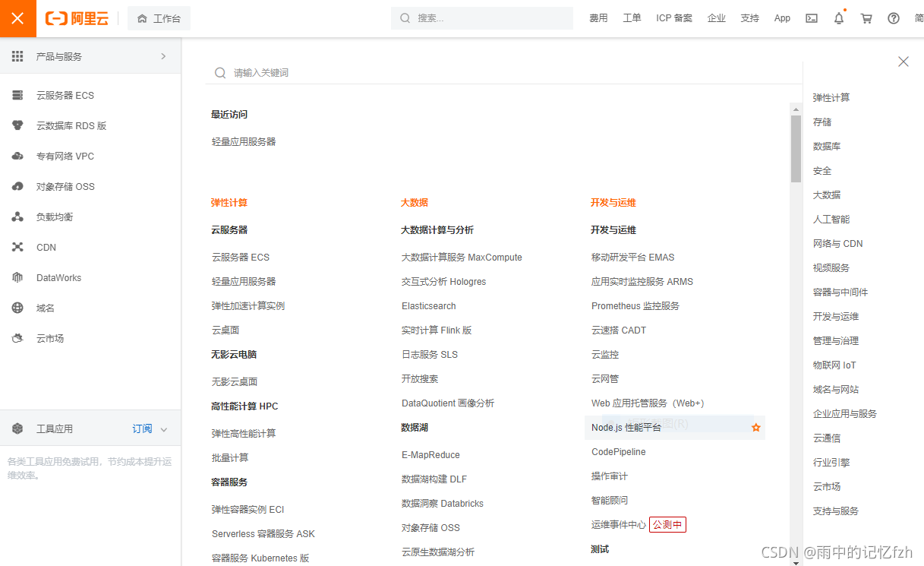Open CodePipeline link

click(x=619, y=451)
